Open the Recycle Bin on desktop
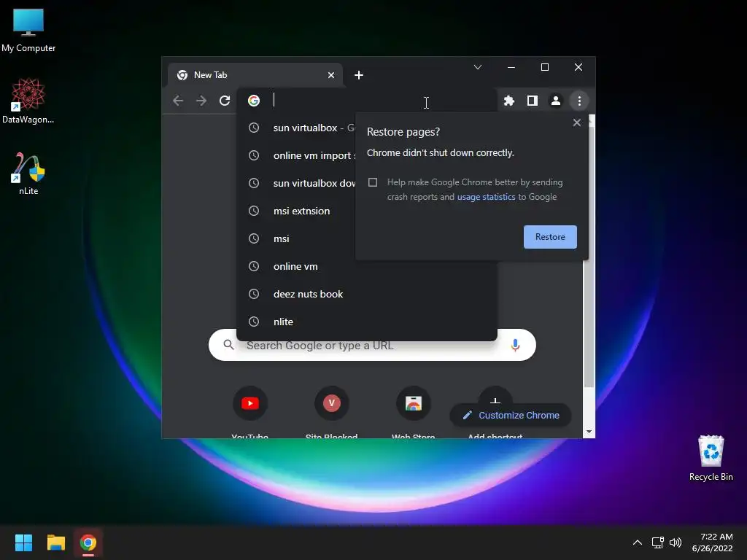 tap(711, 458)
